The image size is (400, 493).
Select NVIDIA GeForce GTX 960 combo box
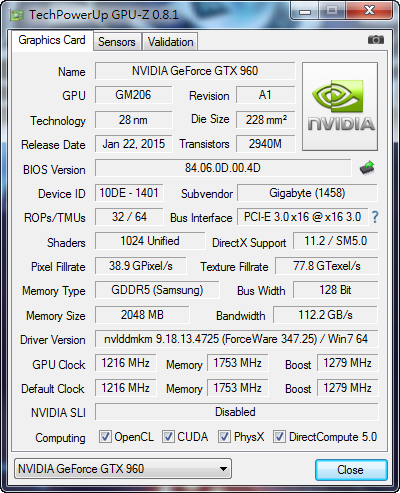pyautogui.click(x=123, y=469)
